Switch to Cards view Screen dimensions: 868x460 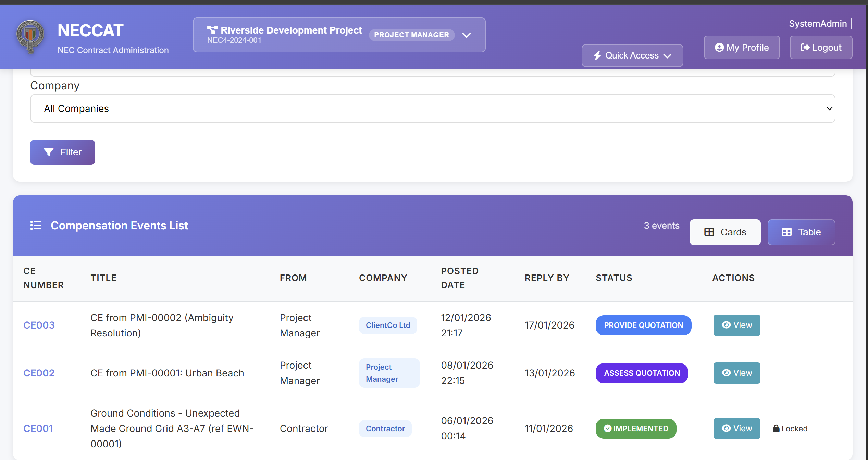pos(725,232)
